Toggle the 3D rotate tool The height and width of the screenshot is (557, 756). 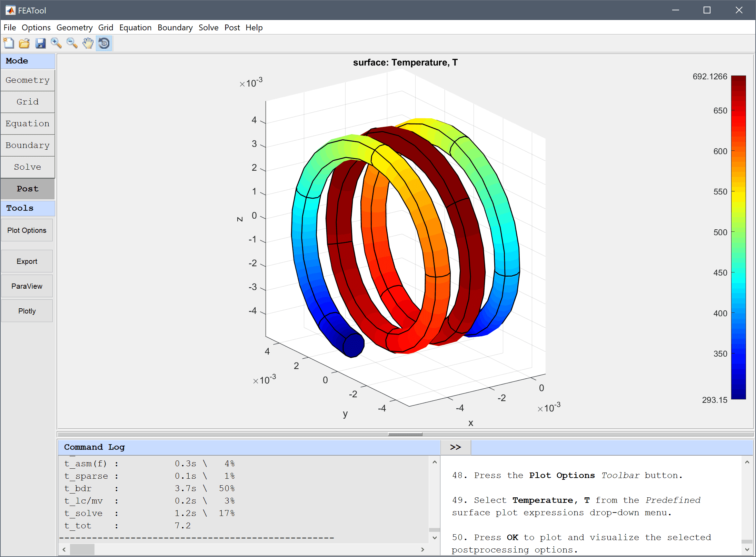tap(104, 43)
